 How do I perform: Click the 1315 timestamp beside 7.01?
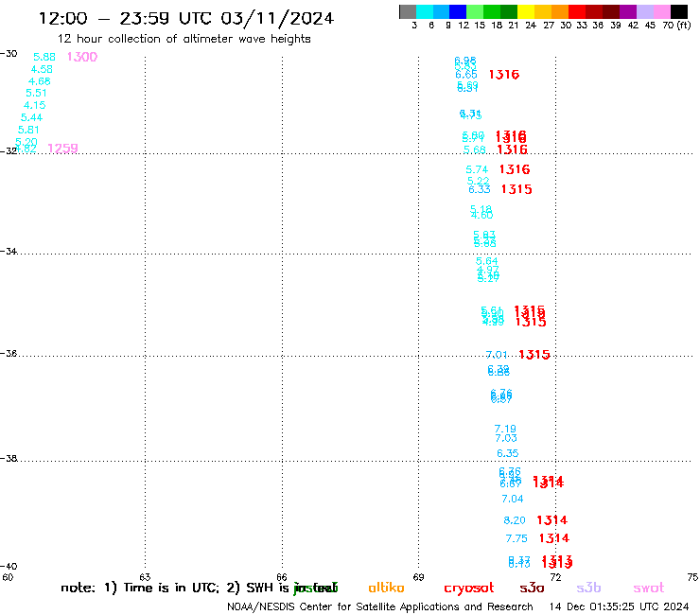click(534, 355)
